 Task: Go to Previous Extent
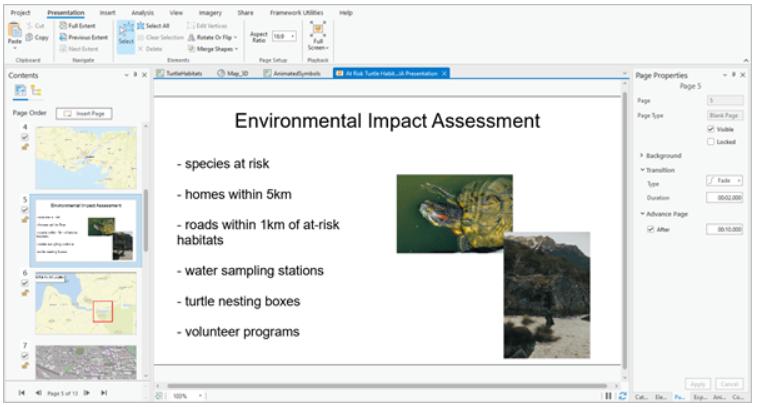pos(84,37)
